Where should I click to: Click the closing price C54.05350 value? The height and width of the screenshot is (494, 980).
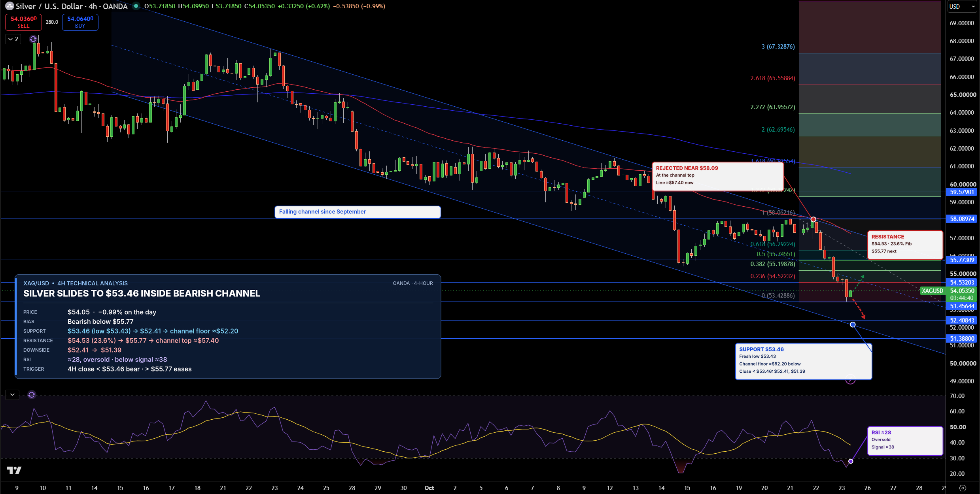(259, 6)
